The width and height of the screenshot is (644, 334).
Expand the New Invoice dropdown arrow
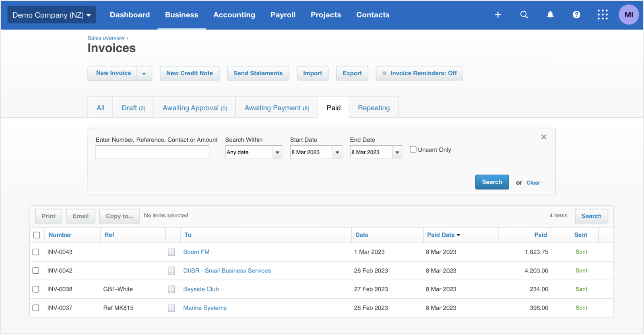[144, 73]
